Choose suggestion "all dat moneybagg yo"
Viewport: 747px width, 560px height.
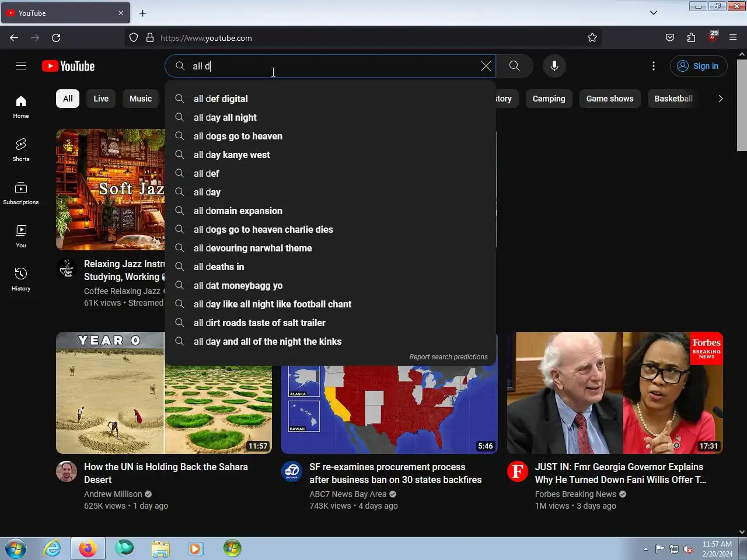click(x=330, y=285)
